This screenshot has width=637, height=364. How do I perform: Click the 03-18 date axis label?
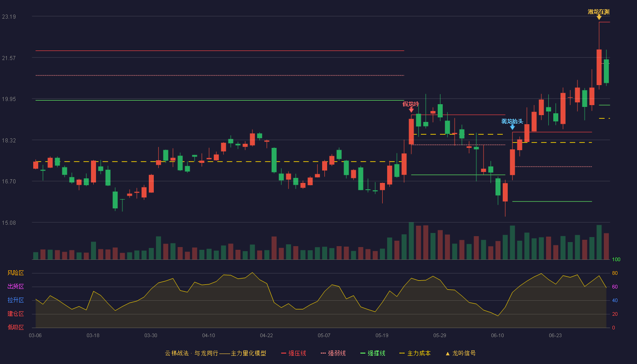pyautogui.click(x=93, y=335)
